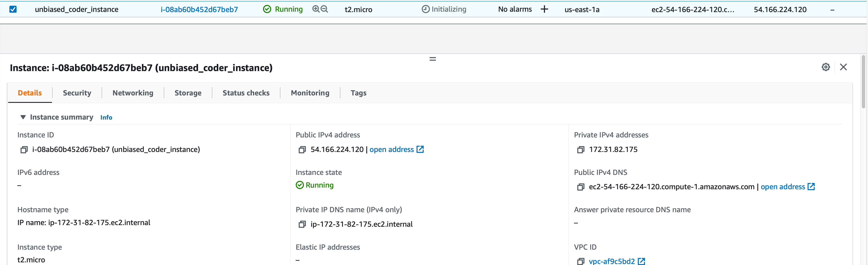Click the Running state icon under Instance state
The width and height of the screenshot is (868, 265).
[x=300, y=185]
